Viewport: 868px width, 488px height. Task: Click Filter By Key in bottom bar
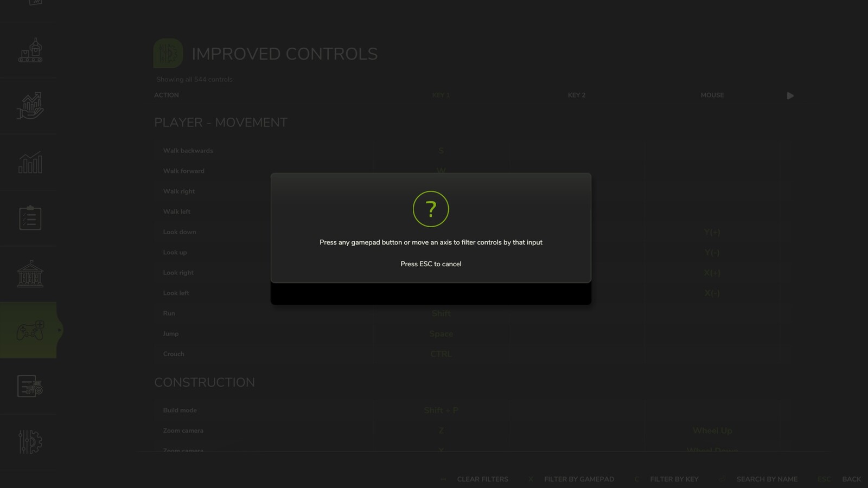click(x=674, y=479)
